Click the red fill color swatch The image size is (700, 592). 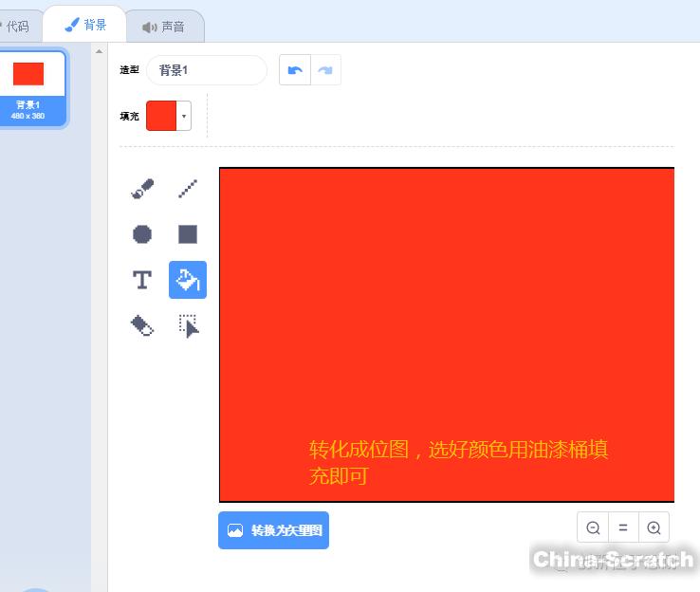(161, 116)
